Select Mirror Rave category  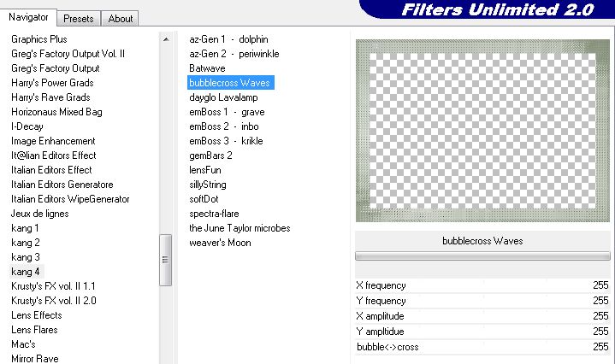[x=35, y=359]
